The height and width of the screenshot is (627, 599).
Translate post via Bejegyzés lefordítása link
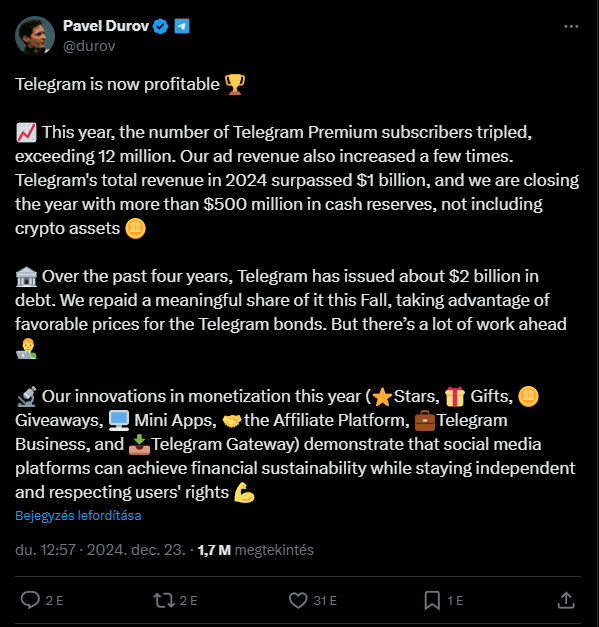pyautogui.click(x=78, y=515)
